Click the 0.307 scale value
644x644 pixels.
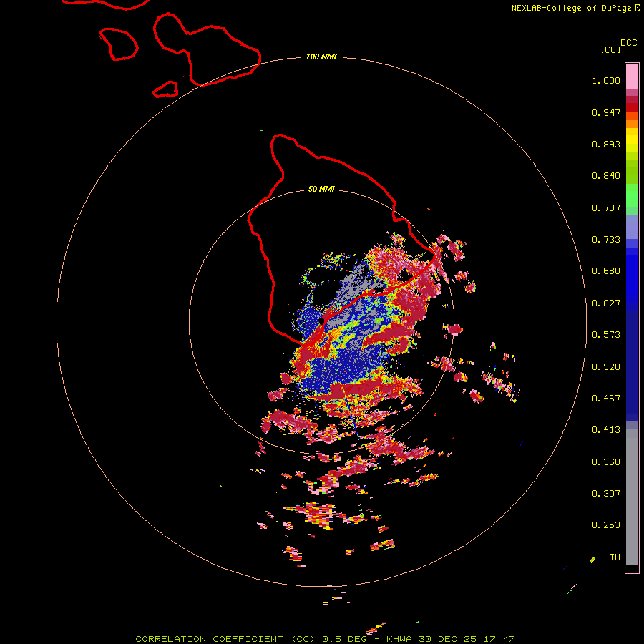tap(606, 494)
